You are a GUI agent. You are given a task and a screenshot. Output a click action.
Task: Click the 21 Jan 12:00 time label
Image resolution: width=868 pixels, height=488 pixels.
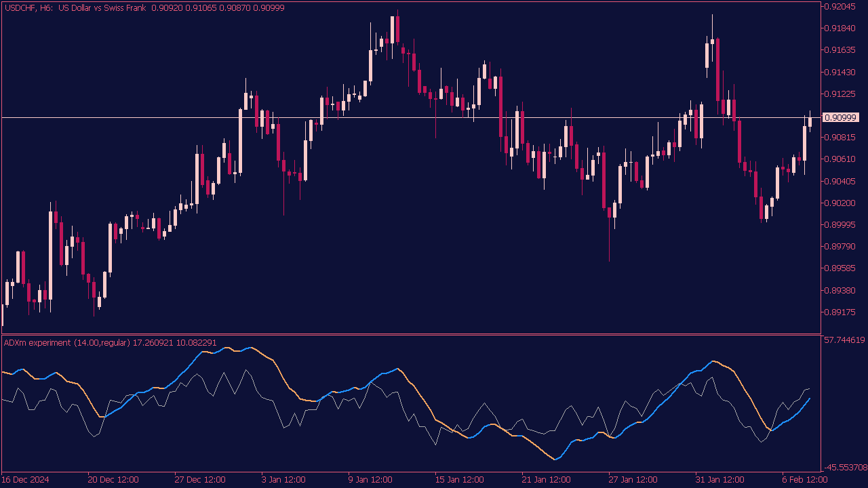pyautogui.click(x=546, y=479)
